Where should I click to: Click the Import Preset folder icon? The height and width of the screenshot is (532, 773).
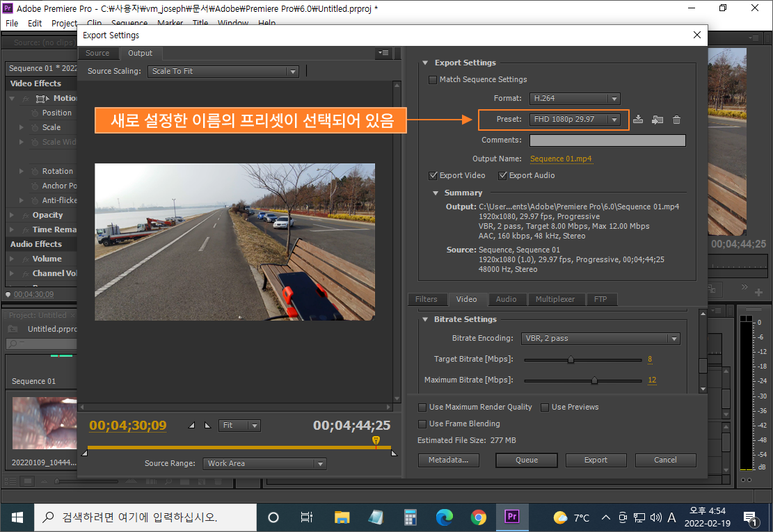pyautogui.click(x=658, y=120)
